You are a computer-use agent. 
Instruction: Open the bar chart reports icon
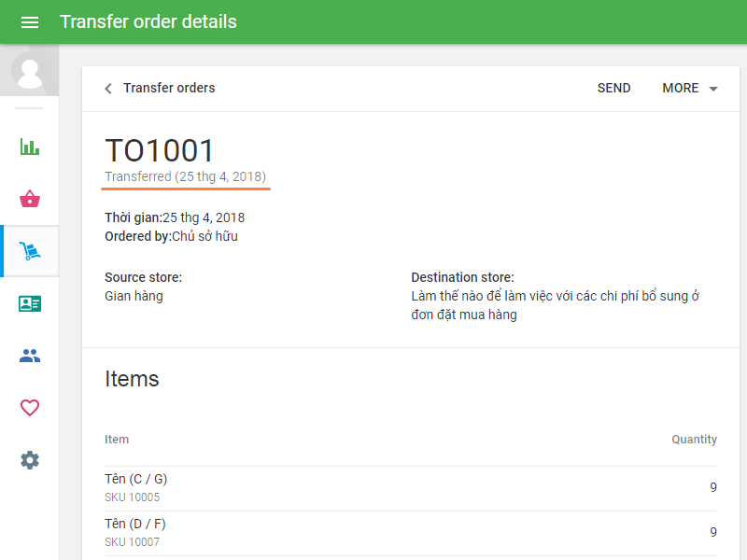click(29, 147)
